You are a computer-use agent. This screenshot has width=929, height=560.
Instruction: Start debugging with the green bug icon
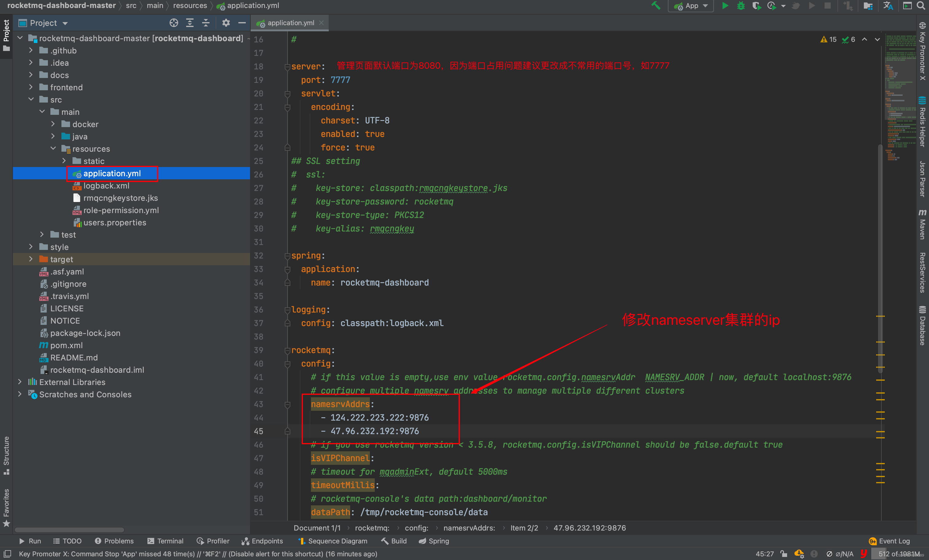tap(741, 6)
